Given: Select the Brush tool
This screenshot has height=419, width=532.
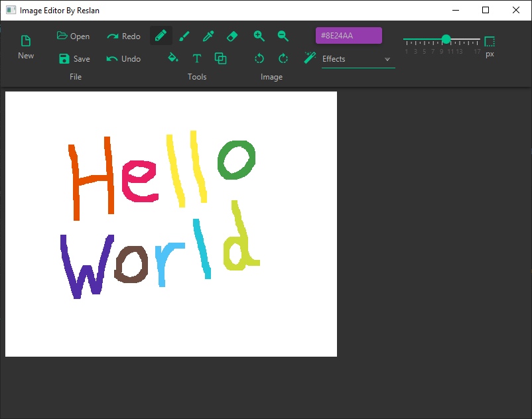Looking at the screenshot, I should tap(184, 35).
